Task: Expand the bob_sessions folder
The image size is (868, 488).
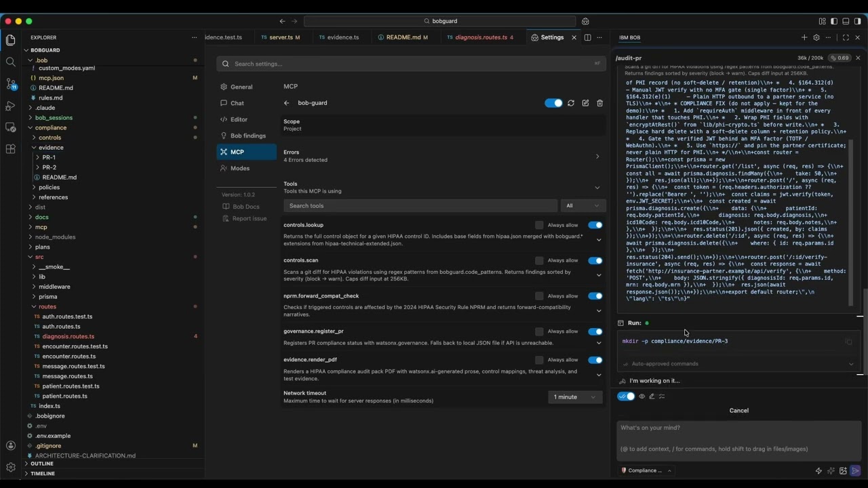Action: (54, 117)
